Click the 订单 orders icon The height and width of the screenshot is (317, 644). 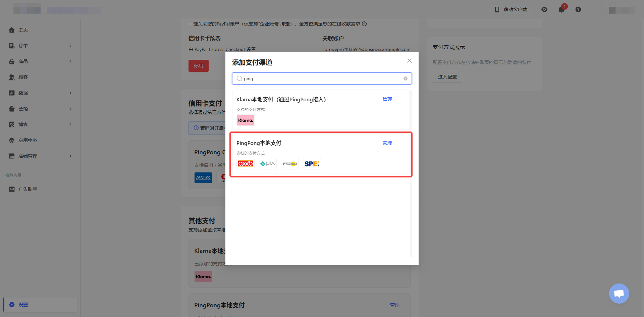[12, 46]
